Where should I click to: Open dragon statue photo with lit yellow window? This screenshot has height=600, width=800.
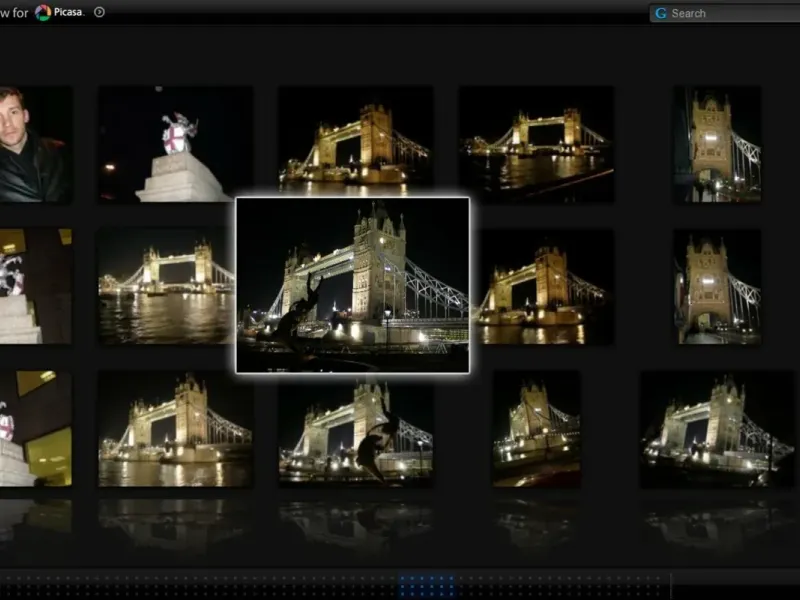[x=36, y=429]
